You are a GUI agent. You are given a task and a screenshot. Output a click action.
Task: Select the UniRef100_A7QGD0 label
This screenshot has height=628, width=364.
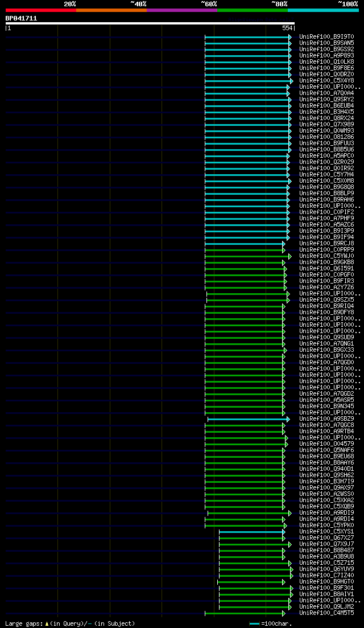click(326, 363)
